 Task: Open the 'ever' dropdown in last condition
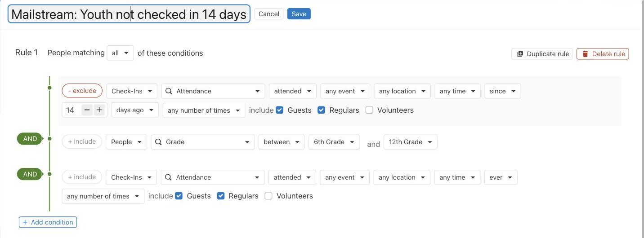(501, 177)
